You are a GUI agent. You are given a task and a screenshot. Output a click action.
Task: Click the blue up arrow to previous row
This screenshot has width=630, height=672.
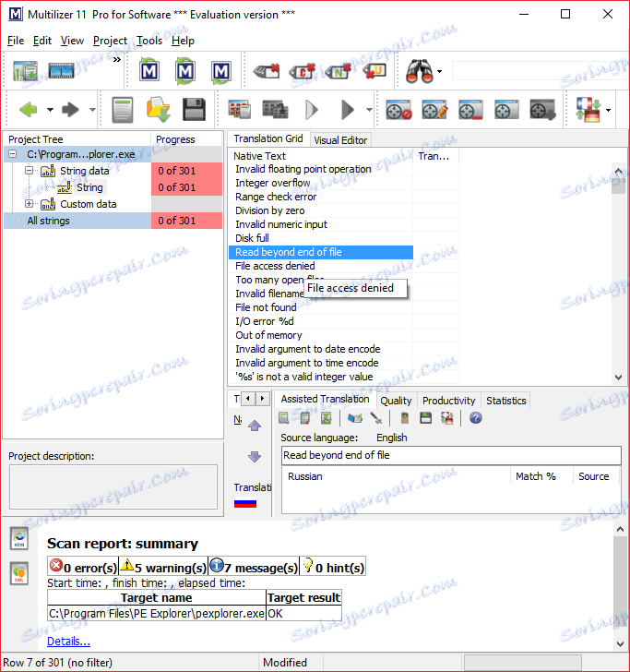point(255,426)
